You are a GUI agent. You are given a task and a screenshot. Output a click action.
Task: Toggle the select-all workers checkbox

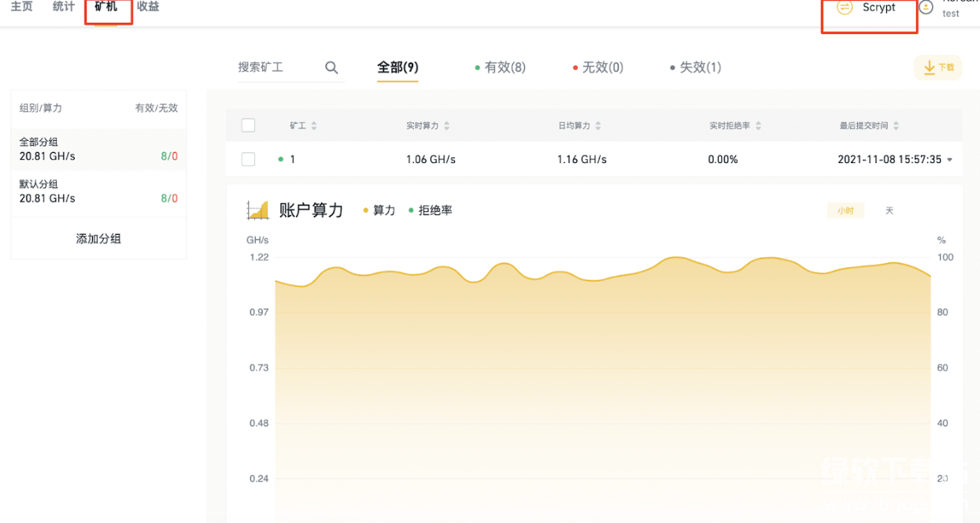point(249,125)
